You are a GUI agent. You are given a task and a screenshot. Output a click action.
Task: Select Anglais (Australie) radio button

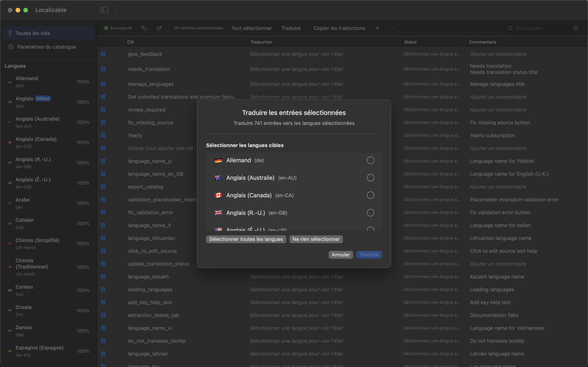[x=371, y=178]
